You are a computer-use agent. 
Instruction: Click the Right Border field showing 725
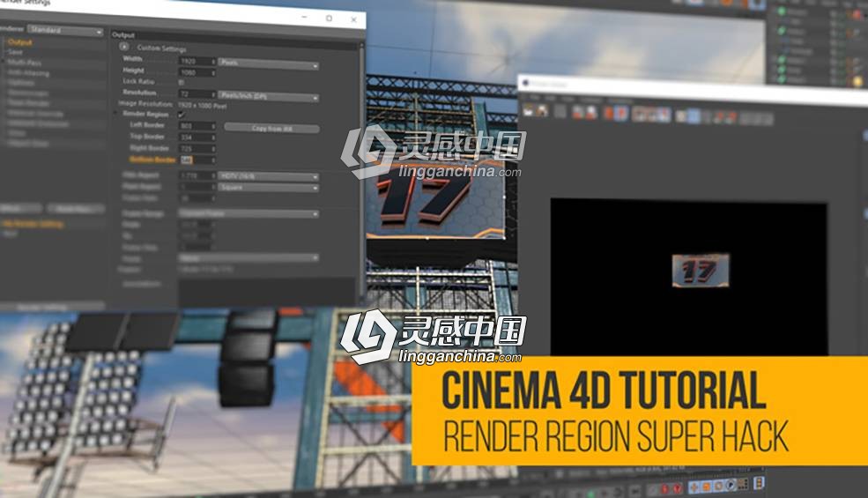click(x=197, y=148)
